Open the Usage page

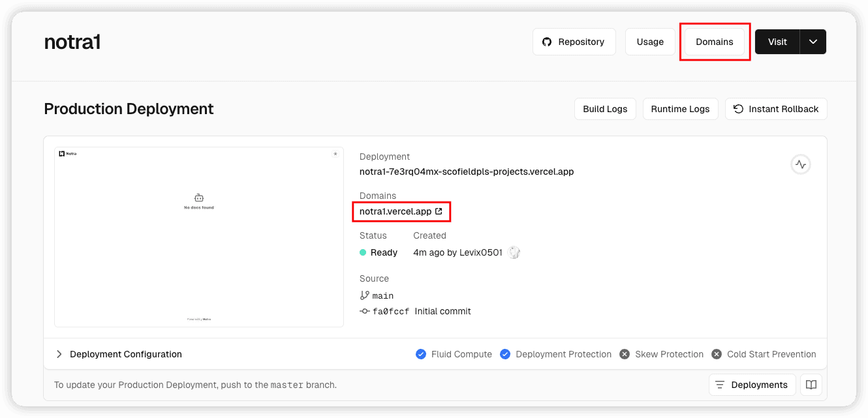click(x=650, y=42)
